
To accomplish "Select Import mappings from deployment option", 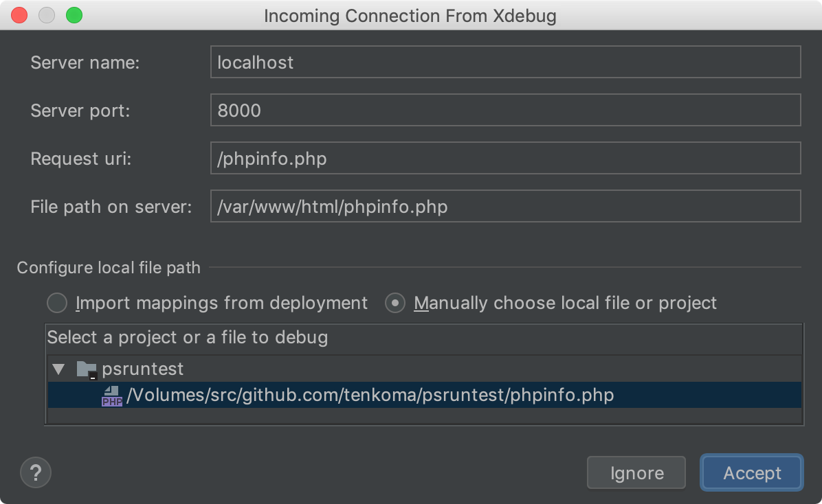I will (57, 303).
